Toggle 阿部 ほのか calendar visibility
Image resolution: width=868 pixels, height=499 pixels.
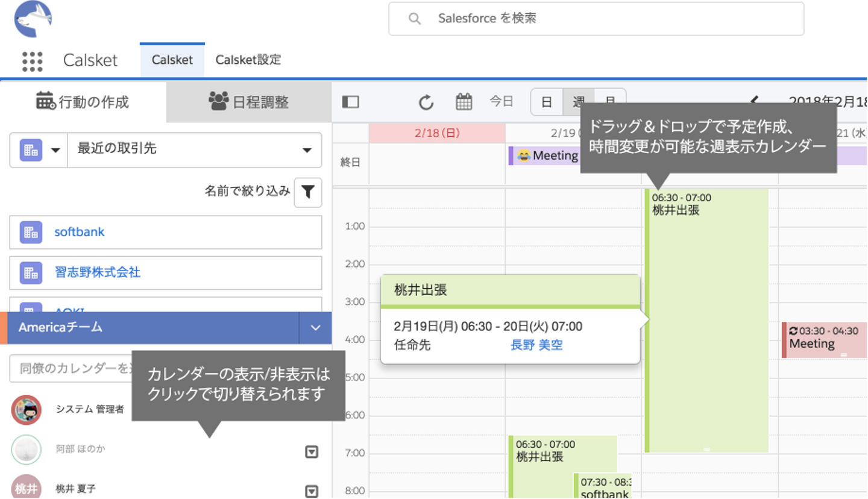[80, 450]
